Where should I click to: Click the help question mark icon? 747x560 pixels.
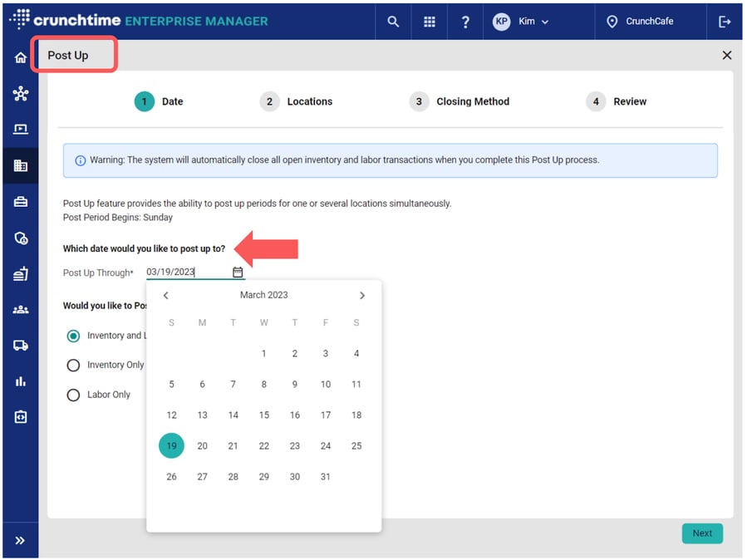(x=464, y=22)
